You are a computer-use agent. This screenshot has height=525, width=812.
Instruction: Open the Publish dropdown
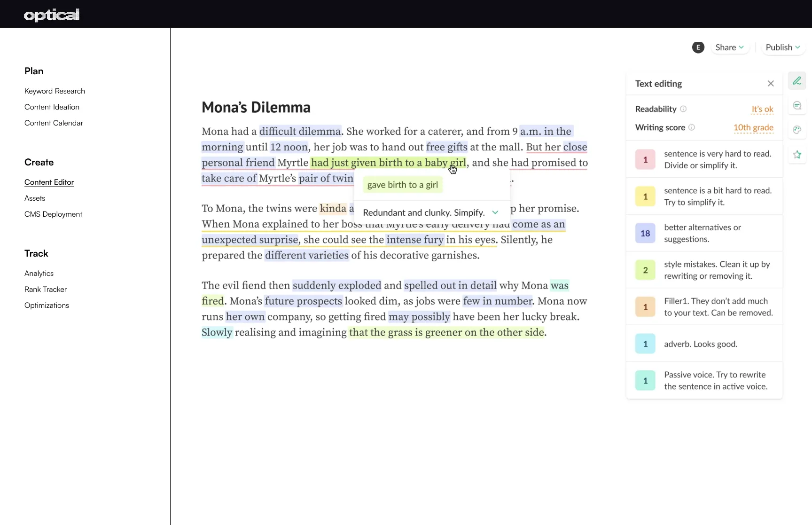[783, 47]
